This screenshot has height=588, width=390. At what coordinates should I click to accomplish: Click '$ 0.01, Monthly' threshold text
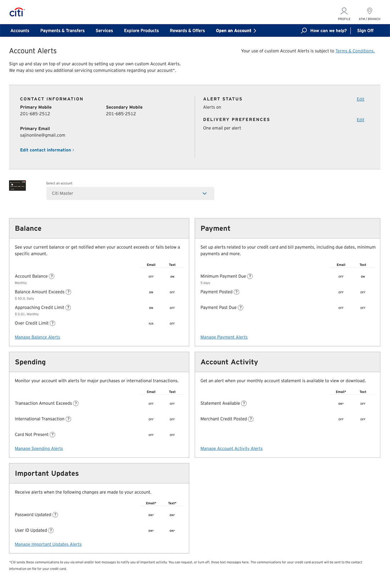[27, 314]
